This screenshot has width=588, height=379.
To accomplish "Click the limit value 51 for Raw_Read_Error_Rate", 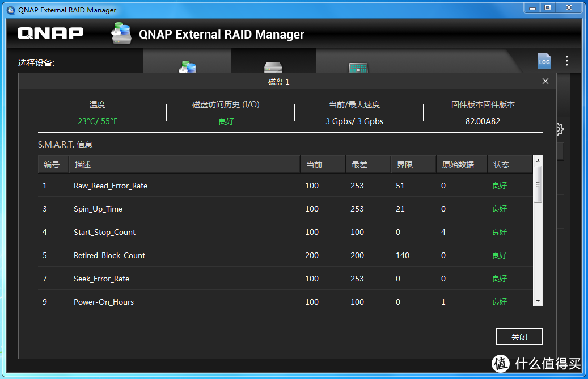I will tap(400, 186).
